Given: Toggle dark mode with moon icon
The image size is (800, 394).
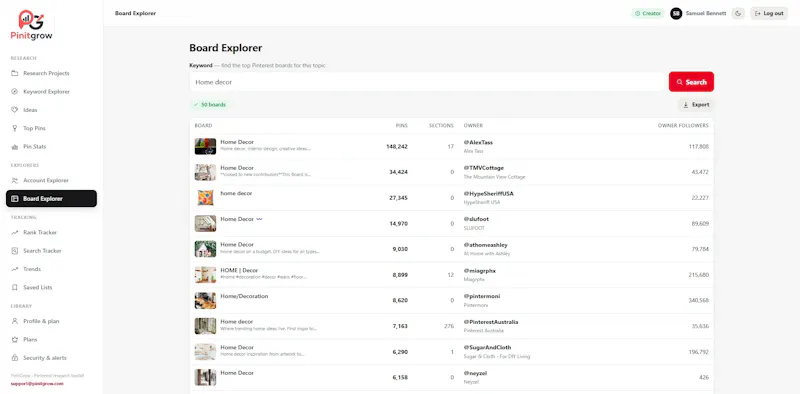Looking at the screenshot, I should pyautogui.click(x=738, y=14).
